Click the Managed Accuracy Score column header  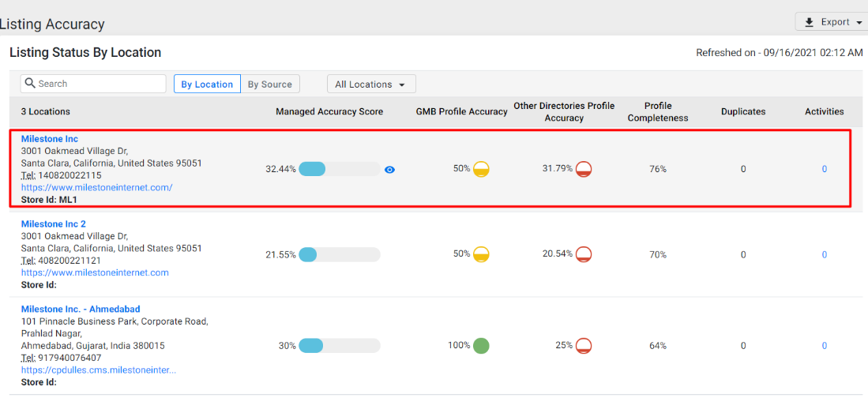(x=329, y=112)
